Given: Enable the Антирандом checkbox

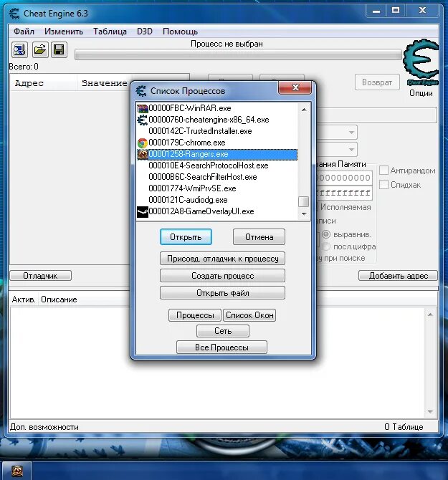Looking at the screenshot, I should (383, 171).
